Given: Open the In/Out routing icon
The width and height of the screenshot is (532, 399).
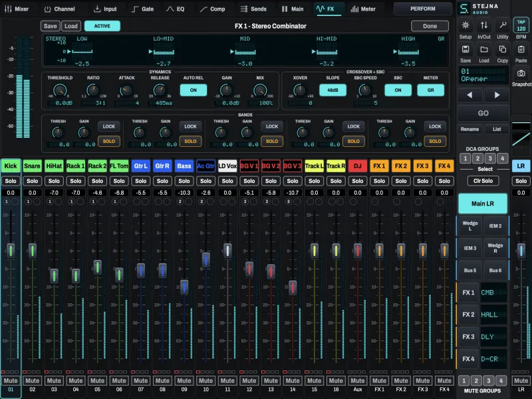Looking at the screenshot, I should (x=484, y=25).
